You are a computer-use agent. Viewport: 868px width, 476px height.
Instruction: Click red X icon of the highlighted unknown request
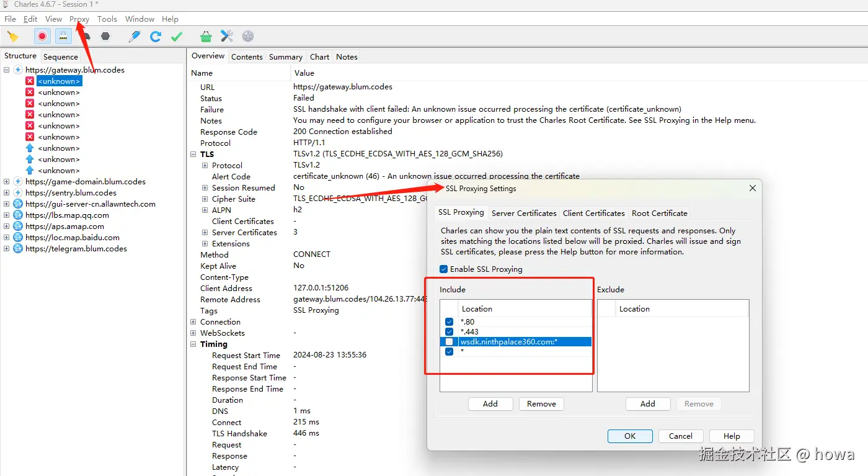coord(30,81)
